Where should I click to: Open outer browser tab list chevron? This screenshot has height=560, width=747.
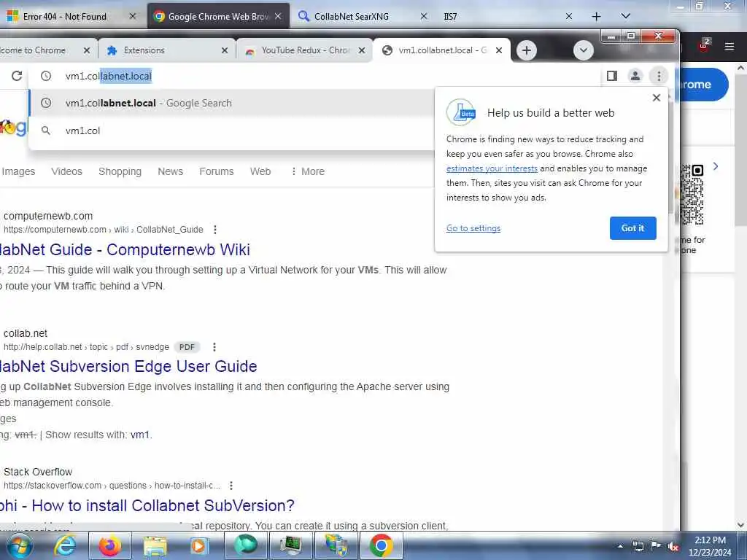[x=626, y=16]
